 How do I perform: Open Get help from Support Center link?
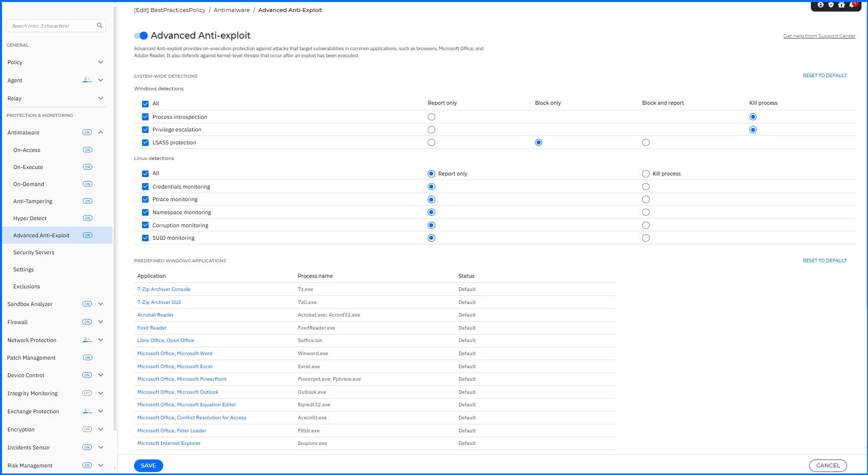pyautogui.click(x=819, y=36)
